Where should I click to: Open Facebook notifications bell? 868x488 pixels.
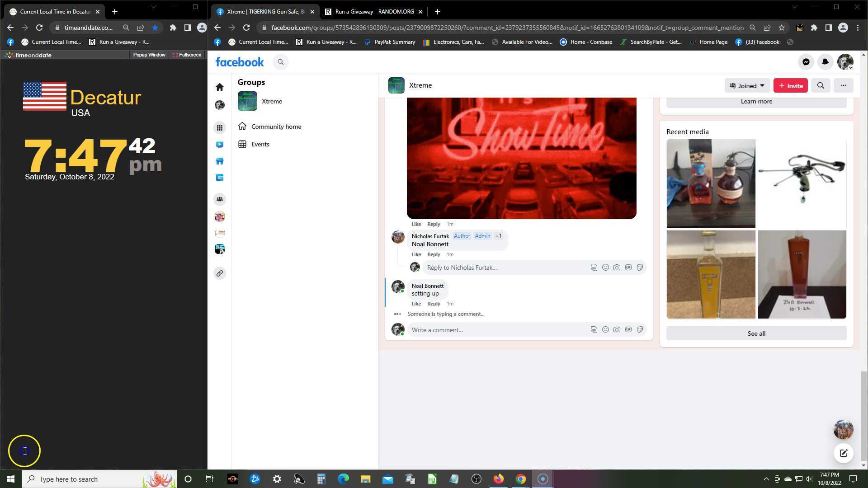(x=825, y=62)
